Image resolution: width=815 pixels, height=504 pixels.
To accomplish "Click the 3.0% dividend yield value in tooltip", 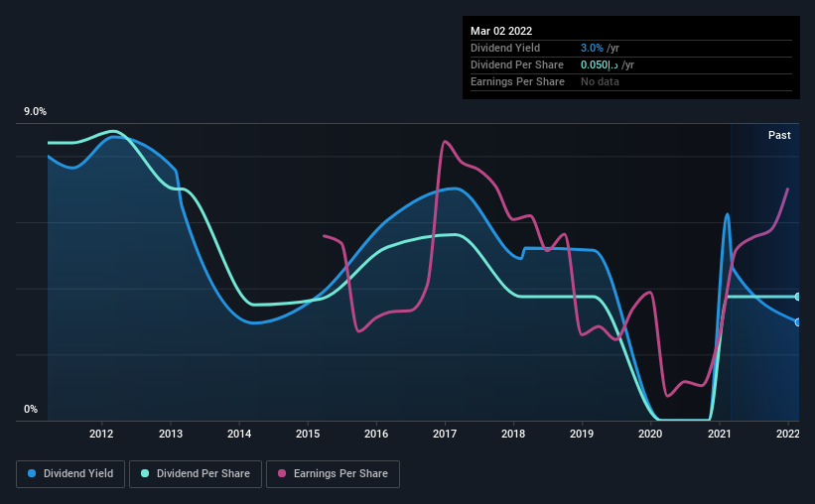I will (x=592, y=48).
